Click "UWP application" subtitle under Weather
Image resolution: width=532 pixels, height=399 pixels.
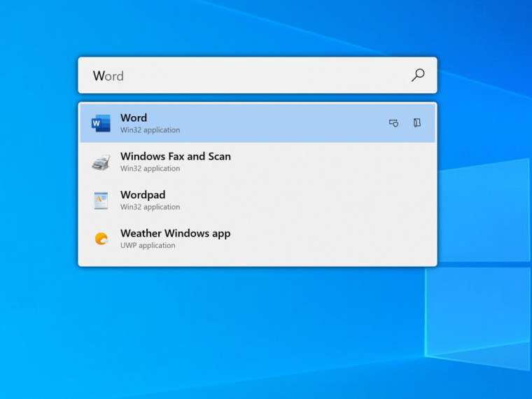pyautogui.click(x=148, y=245)
